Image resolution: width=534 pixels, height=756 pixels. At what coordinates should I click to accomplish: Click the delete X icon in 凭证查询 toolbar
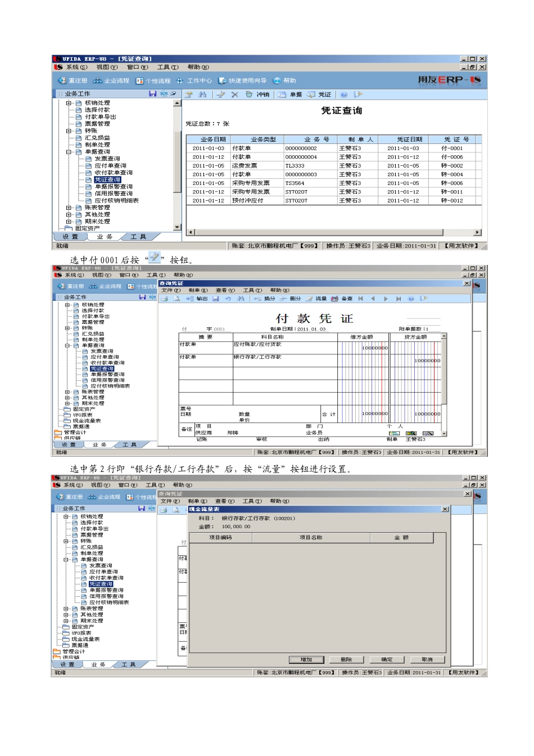click(x=234, y=94)
